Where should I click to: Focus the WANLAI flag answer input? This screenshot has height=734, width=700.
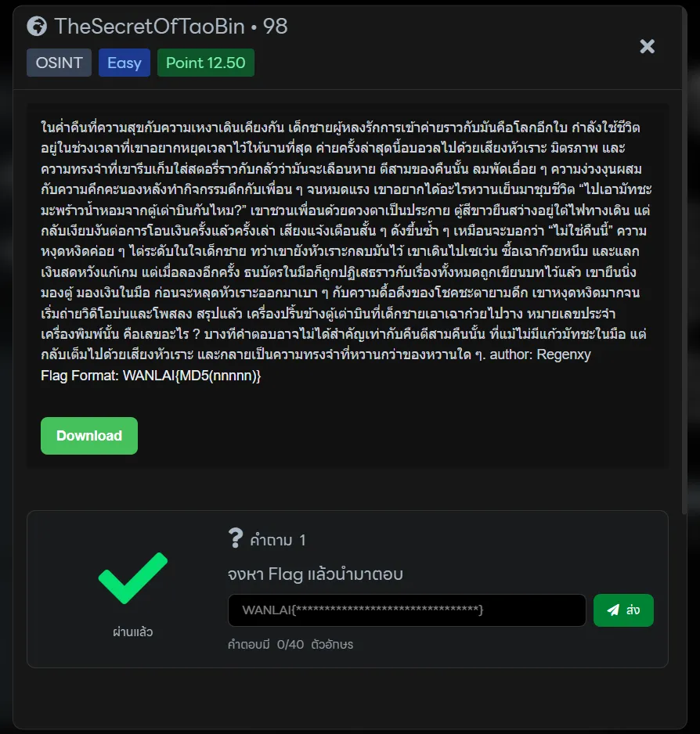point(406,610)
